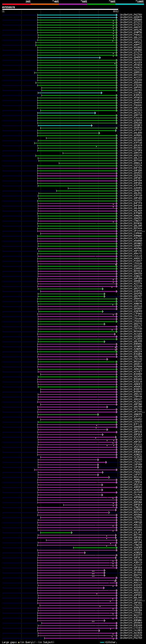
Task: Click the white query sequence bar under AV559978
Action: tap(60, 10)
